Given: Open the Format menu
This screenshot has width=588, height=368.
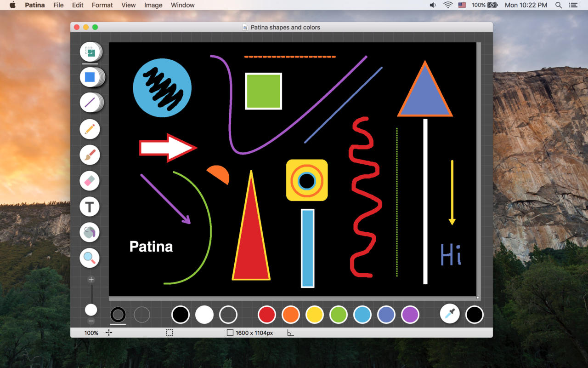Looking at the screenshot, I should pos(102,5).
